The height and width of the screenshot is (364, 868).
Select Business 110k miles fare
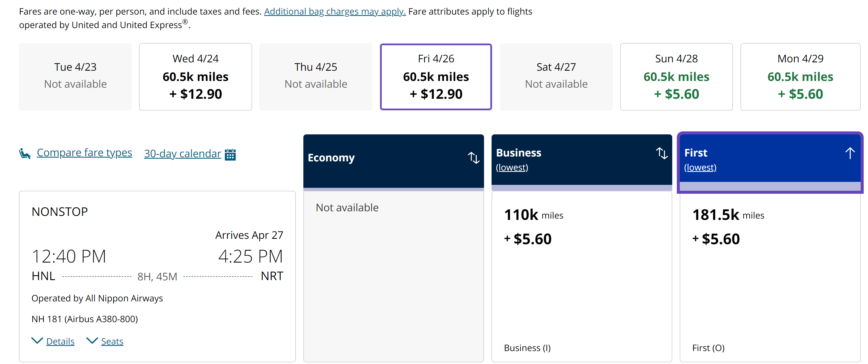tap(582, 276)
